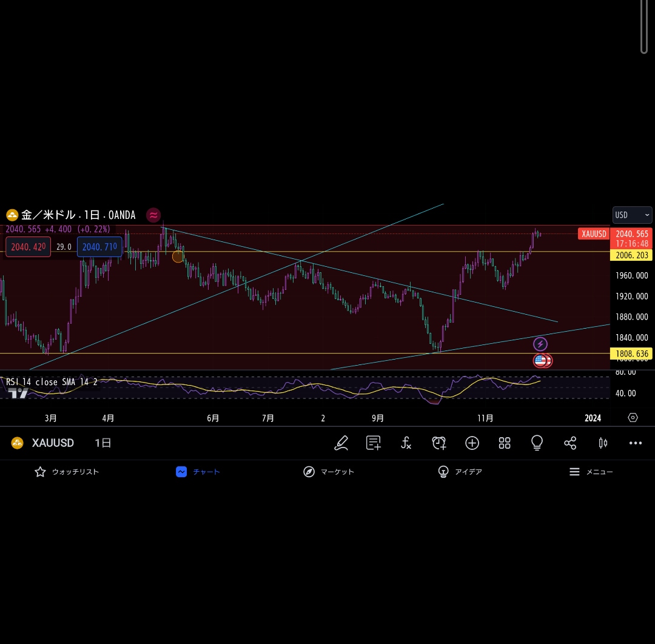Tap the 金/米ドル chart title

pyautogui.click(x=78, y=215)
